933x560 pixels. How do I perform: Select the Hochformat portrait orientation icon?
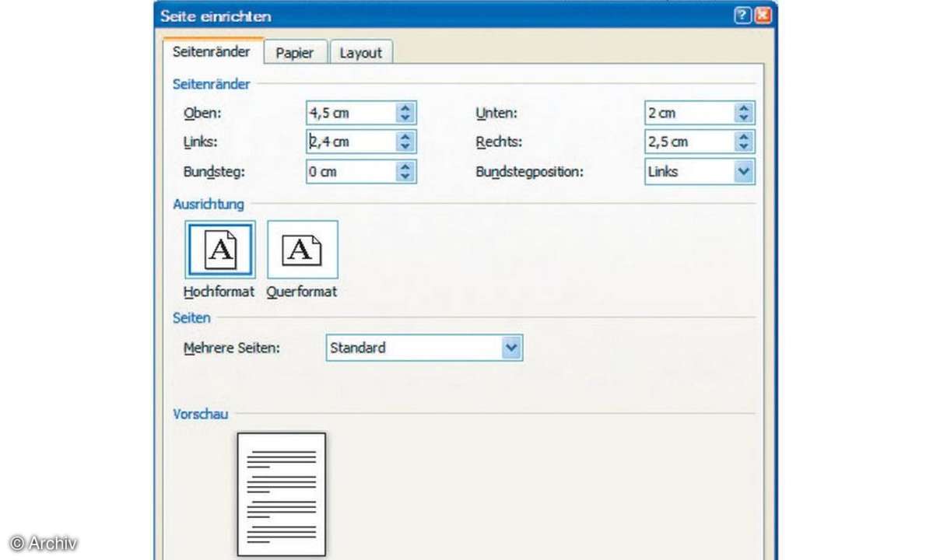pyautogui.click(x=220, y=250)
